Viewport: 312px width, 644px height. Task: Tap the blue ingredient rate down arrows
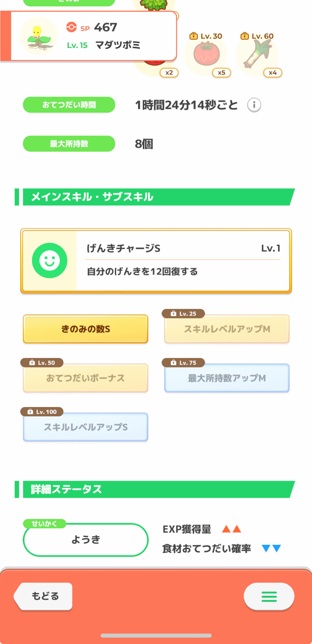[271, 548]
